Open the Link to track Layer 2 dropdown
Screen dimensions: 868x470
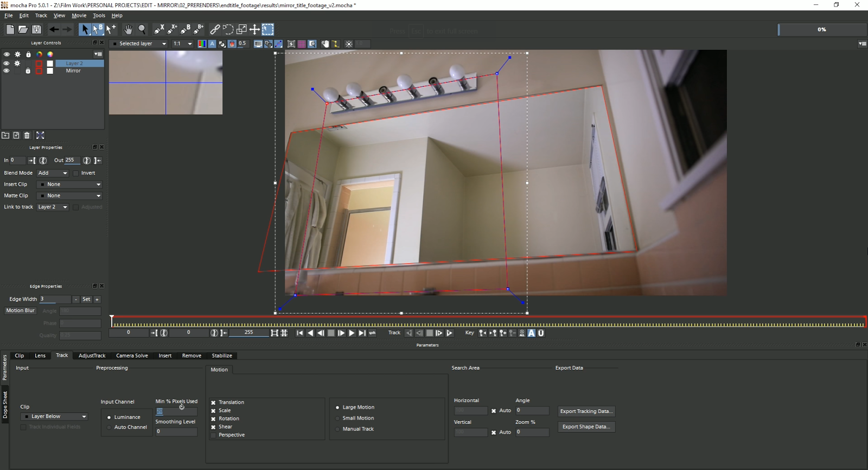[53, 207]
